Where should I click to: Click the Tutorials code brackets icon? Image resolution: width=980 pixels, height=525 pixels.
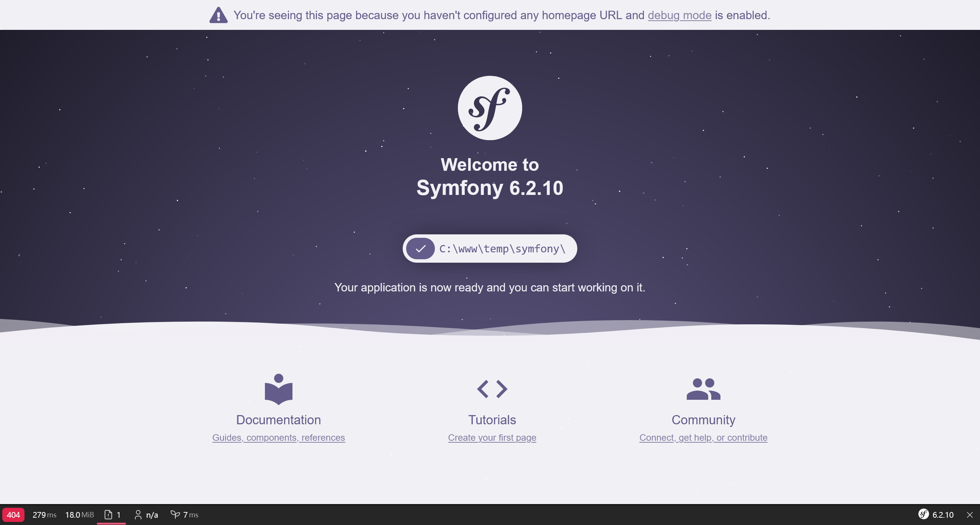click(x=492, y=389)
